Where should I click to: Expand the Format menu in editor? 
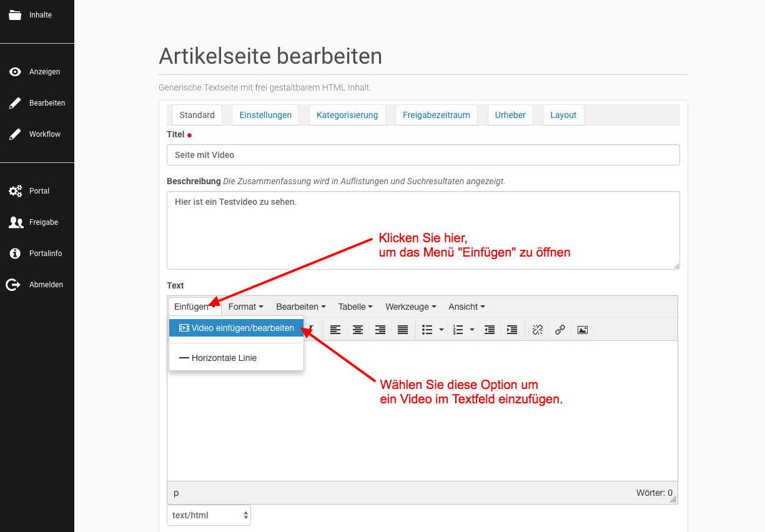[245, 307]
